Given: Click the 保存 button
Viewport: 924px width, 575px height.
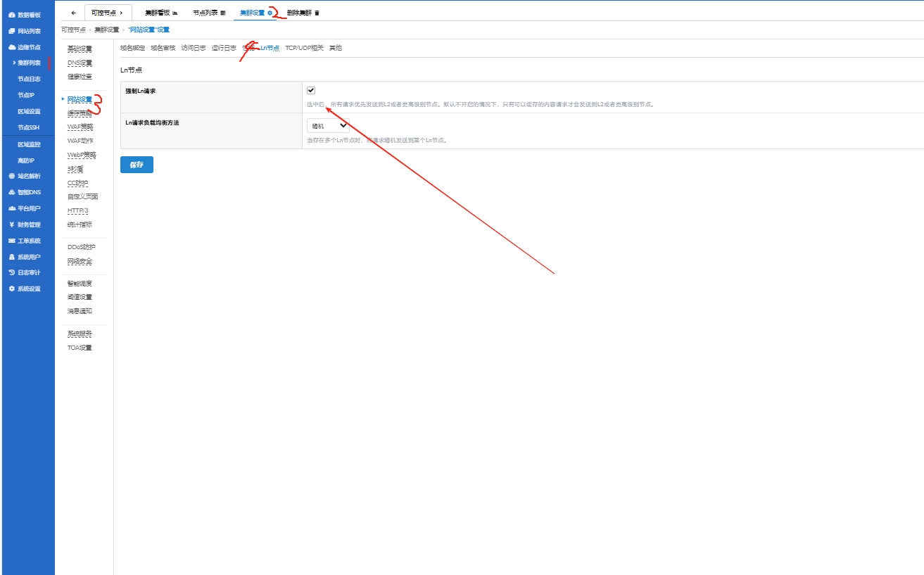Looking at the screenshot, I should [x=137, y=165].
